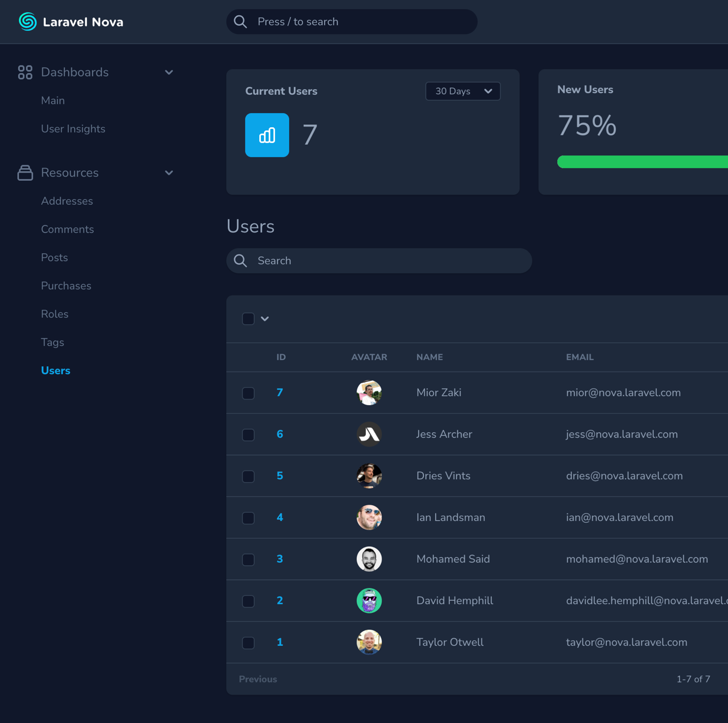Open the select-all options chevron
728x723 pixels.
265,319
